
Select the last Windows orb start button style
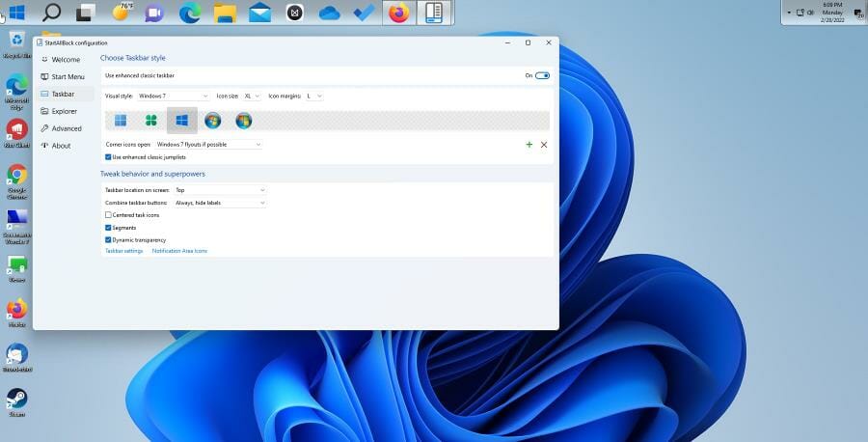tap(244, 121)
